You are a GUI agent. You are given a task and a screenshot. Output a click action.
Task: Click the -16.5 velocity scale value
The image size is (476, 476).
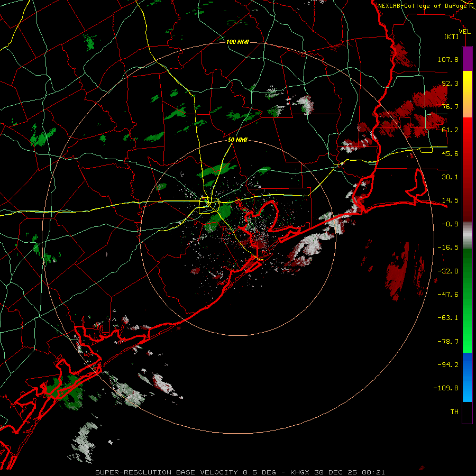point(448,248)
